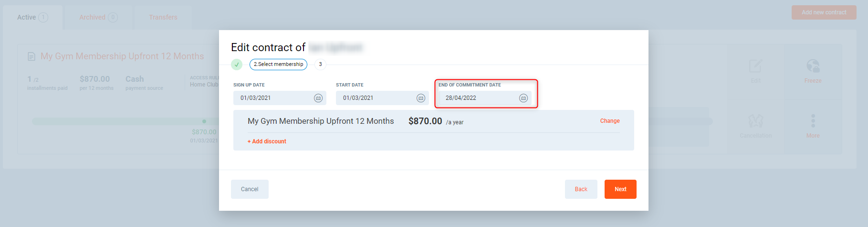
Task: Go to step 3 of wizard
Action: click(x=320, y=65)
